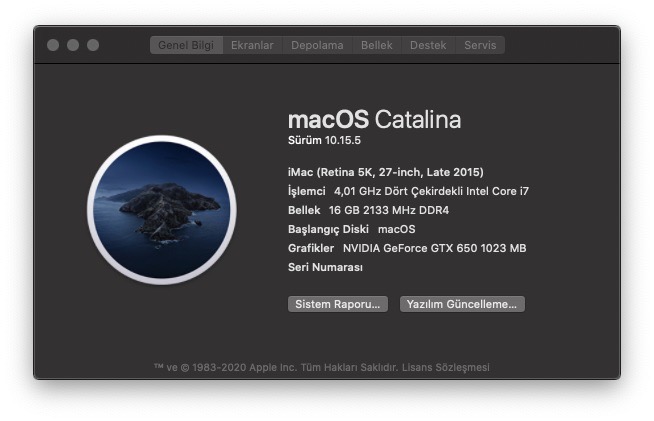Click the Sistem Raporu... button

(337, 304)
